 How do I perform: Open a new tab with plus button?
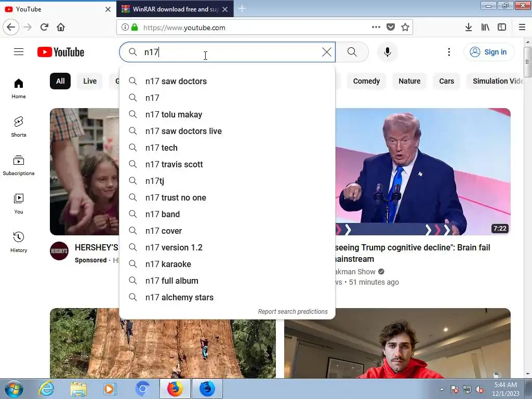[x=242, y=9]
